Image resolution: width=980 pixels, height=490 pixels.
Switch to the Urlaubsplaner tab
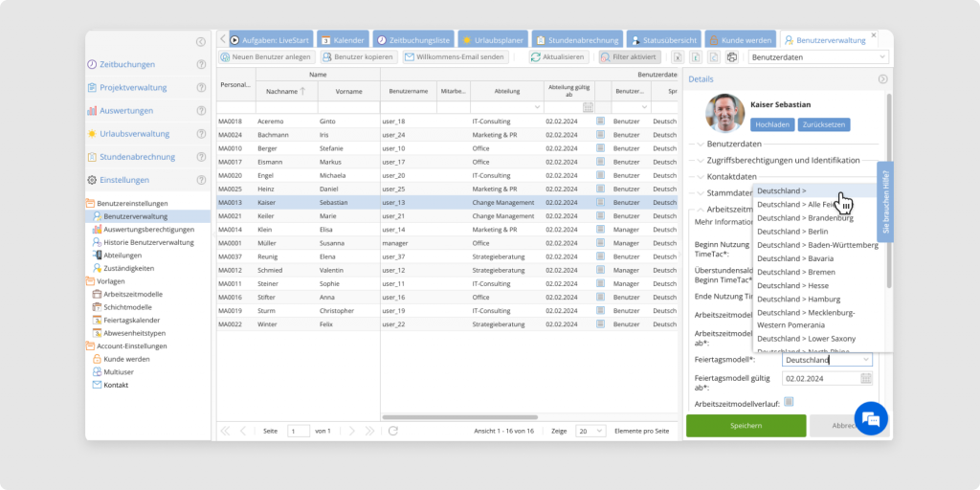coord(492,40)
